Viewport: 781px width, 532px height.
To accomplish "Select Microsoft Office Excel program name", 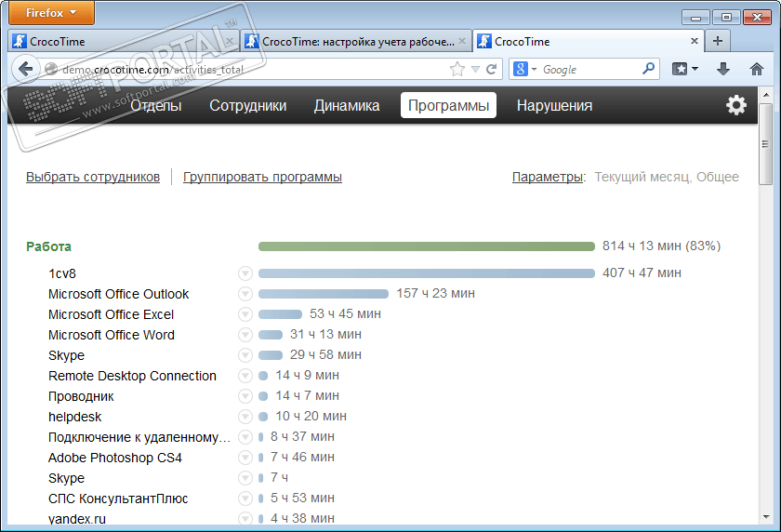I will (111, 314).
